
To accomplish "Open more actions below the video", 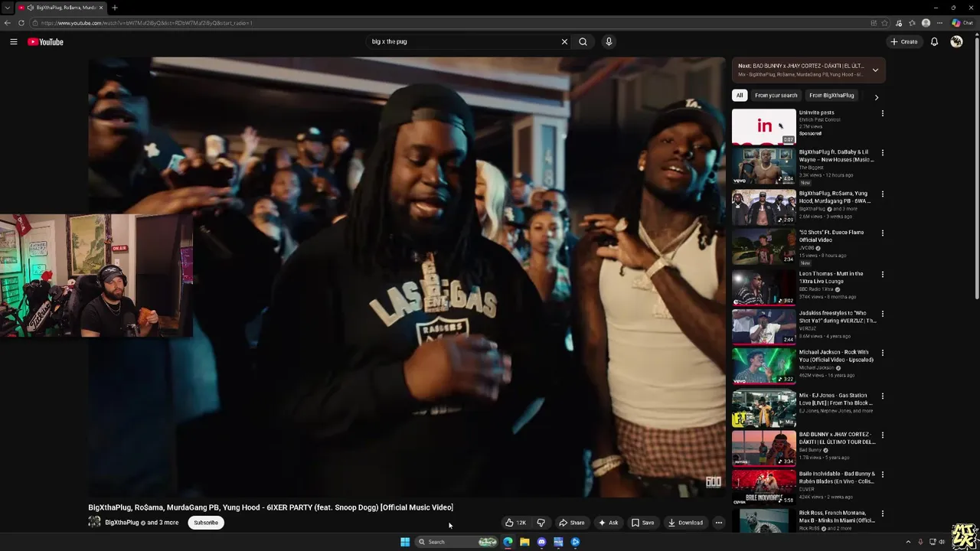I will [x=718, y=523].
